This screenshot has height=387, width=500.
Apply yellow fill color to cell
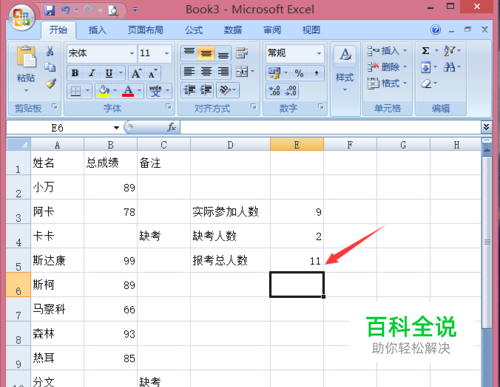click(x=104, y=90)
